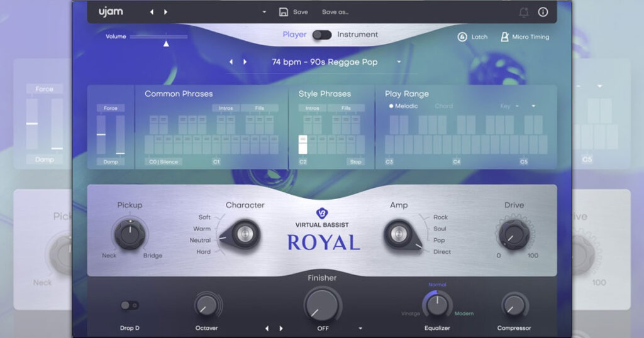Open the Key dropdown in Play Range
644x338 pixels.
coord(533,106)
